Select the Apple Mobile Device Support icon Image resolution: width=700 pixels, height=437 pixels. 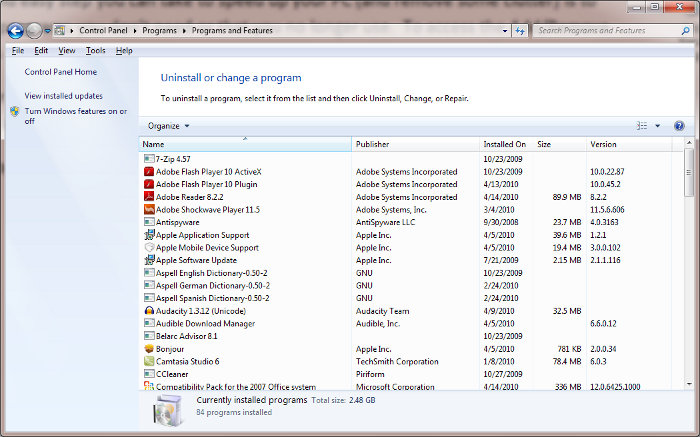click(149, 247)
